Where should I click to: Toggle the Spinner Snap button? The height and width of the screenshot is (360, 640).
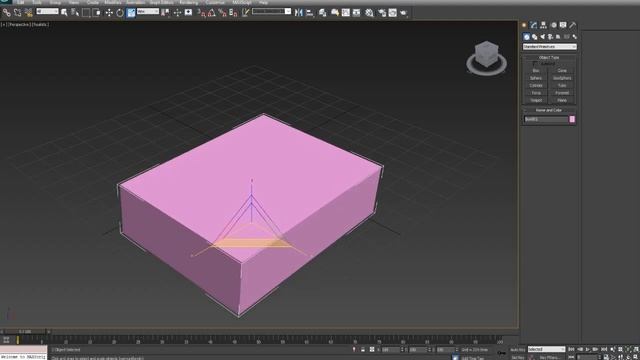click(233, 13)
